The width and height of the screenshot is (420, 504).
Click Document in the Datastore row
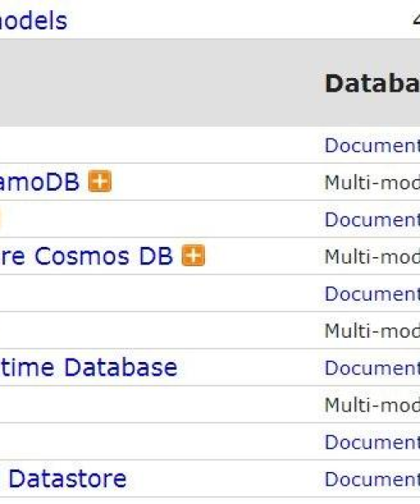[372, 479]
